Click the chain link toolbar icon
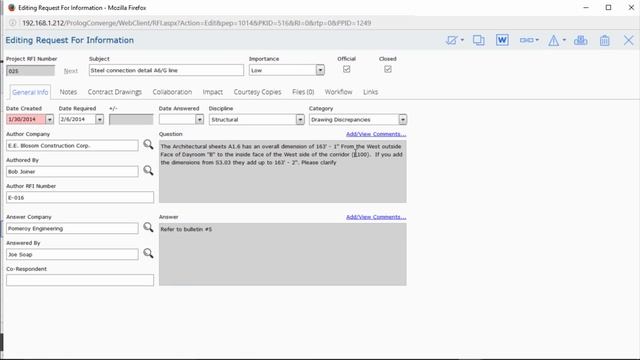This screenshot has height=360, width=640. pos(527,40)
